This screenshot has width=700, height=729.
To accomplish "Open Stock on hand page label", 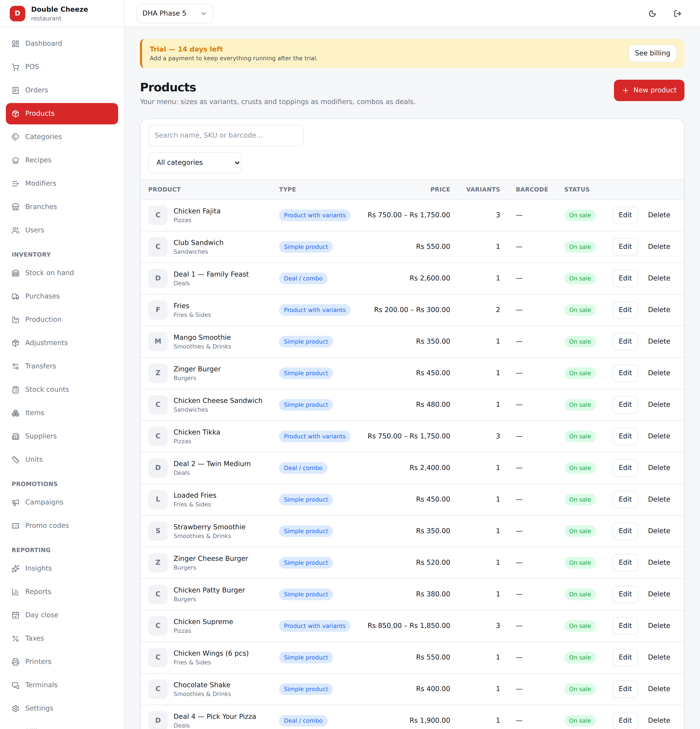I will click(50, 273).
